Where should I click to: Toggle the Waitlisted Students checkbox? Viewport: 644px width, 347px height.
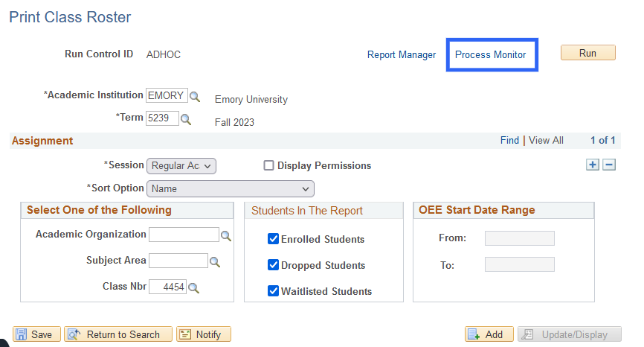(273, 291)
